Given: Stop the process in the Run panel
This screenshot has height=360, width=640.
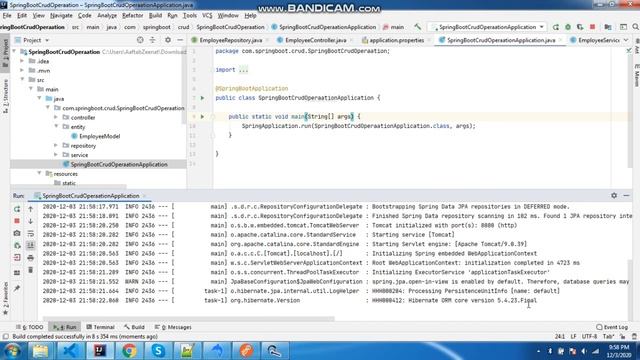Looking at the screenshot, I should pyautogui.click(x=17, y=221).
